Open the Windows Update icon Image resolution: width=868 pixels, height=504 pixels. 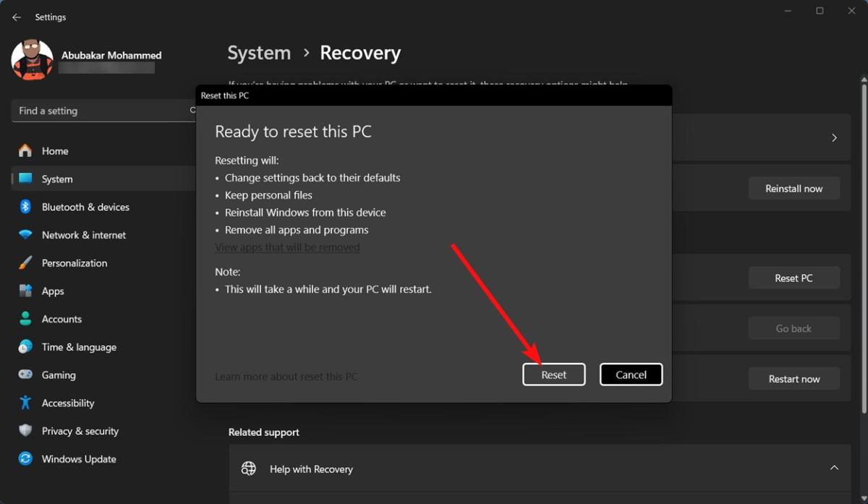tap(22, 458)
